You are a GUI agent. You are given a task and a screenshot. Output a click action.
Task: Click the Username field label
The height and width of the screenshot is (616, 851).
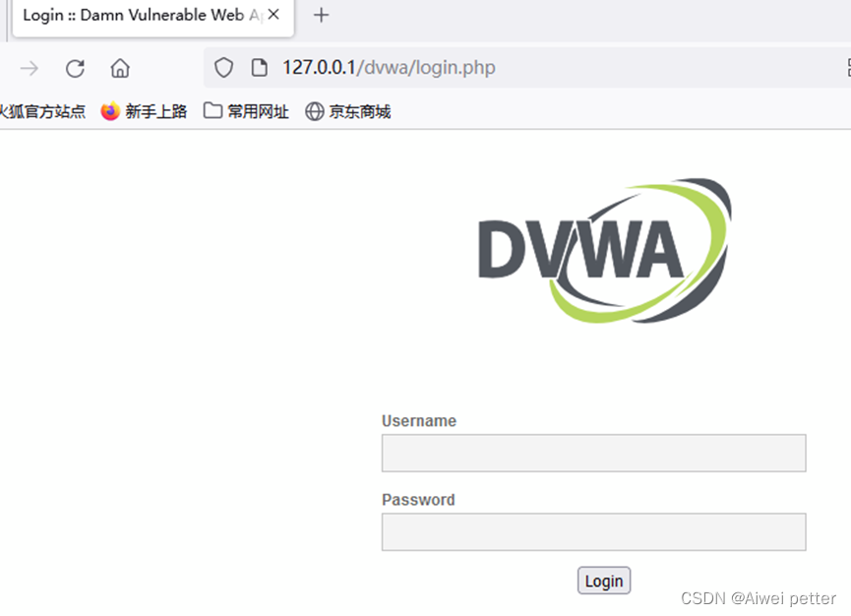coord(419,421)
